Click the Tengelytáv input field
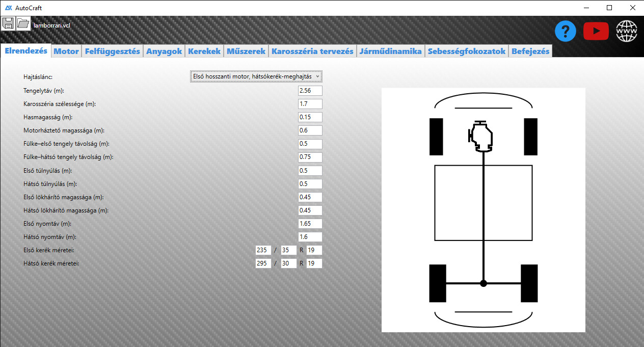Screen dimensions: 644x347 pos(310,91)
